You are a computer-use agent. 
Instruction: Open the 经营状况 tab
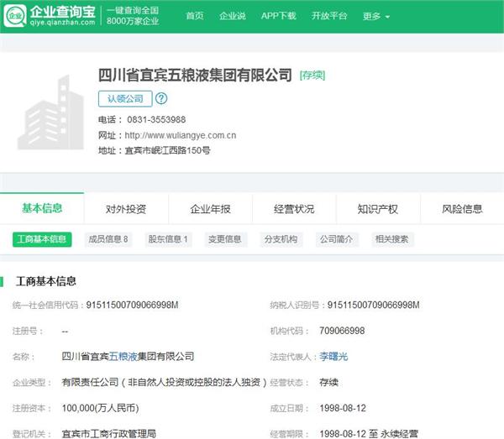pos(294,209)
